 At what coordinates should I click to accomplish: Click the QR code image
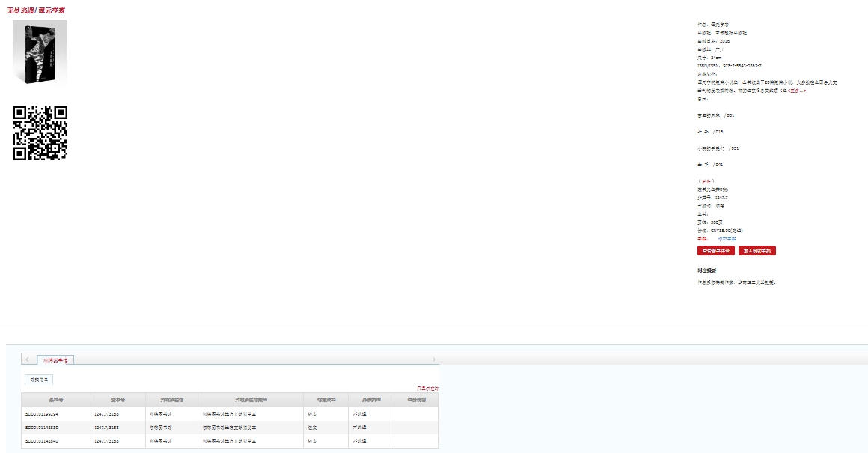40,133
